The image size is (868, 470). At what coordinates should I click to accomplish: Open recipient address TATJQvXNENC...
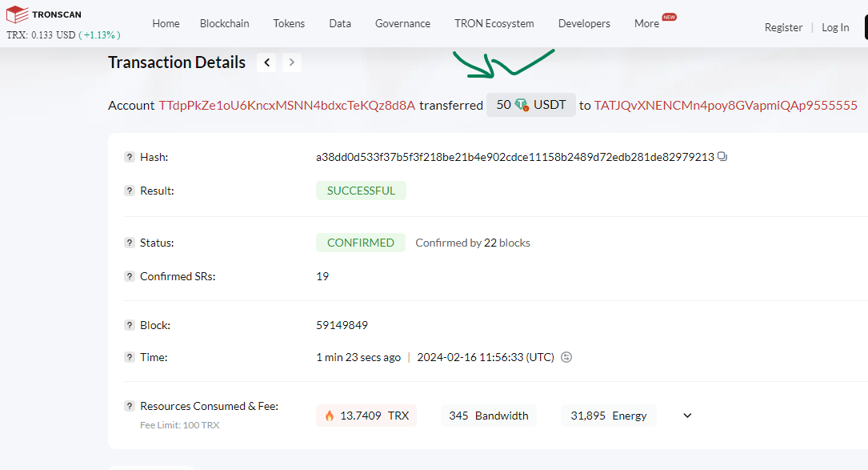pyautogui.click(x=726, y=106)
